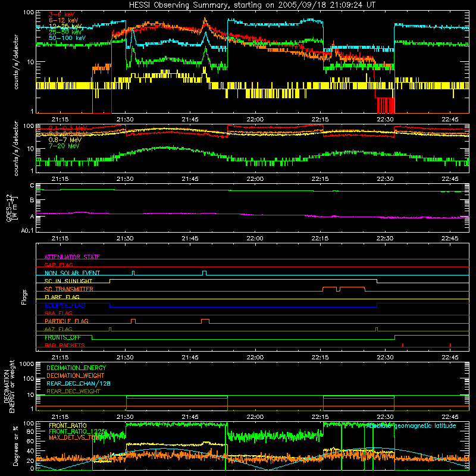Click the Degrees or % axis title

(x=15, y=446)
